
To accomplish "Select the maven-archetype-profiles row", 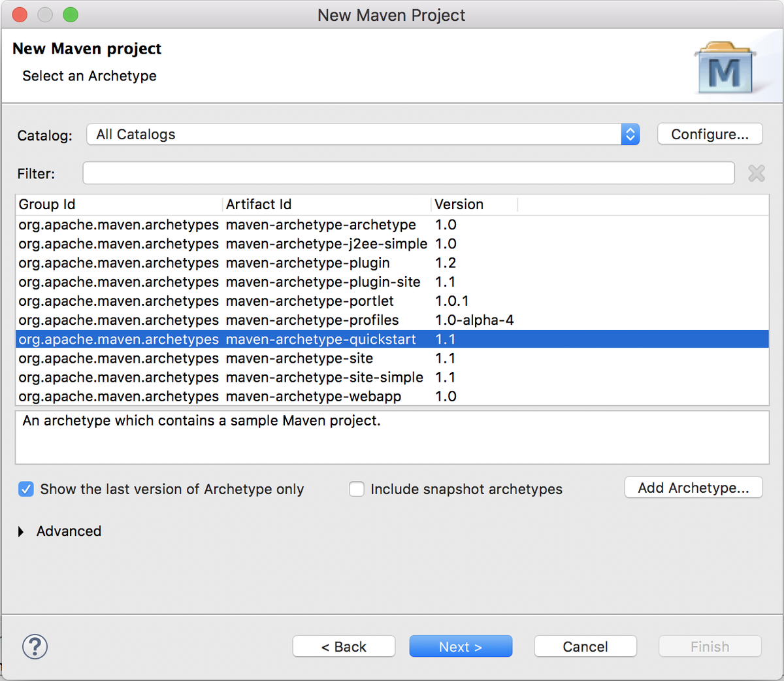I will pos(392,320).
